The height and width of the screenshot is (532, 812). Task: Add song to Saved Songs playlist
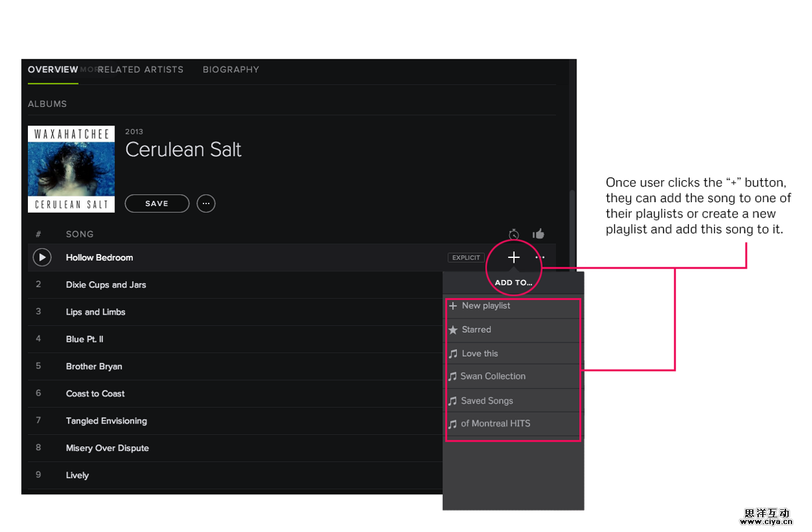pyautogui.click(x=487, y=401)
